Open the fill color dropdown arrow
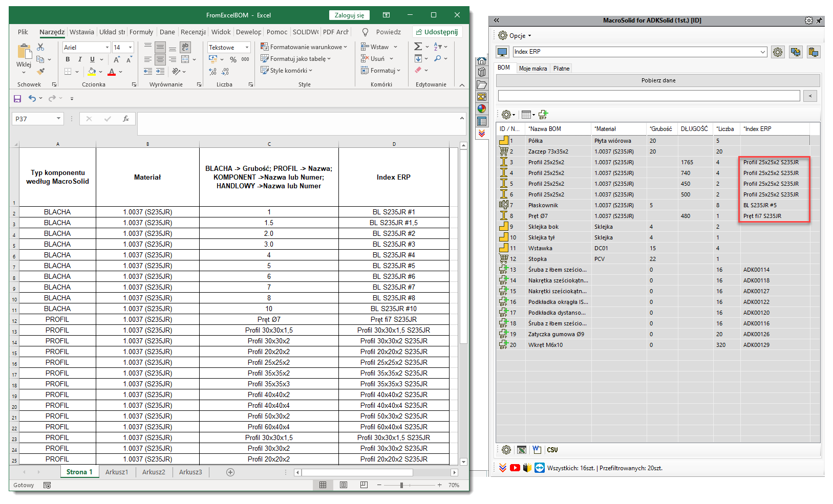The image size is (833, 504). tap(100, 72)
